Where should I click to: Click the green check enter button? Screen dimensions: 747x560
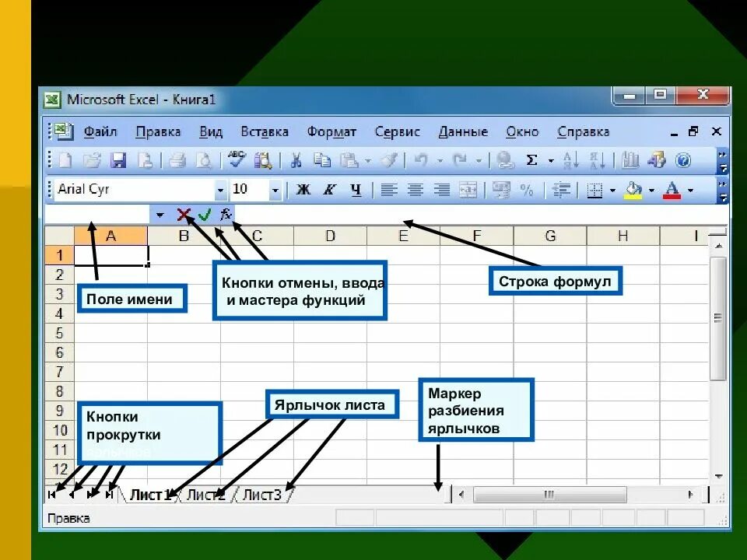(205, 215)
